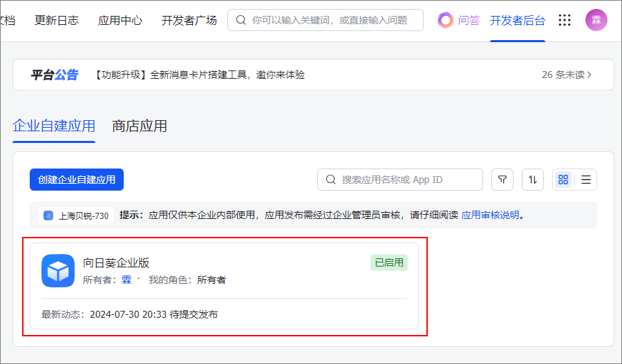Switch to list view layout
Viewport: 622px width, 364px height.
[x=586, y=180]
